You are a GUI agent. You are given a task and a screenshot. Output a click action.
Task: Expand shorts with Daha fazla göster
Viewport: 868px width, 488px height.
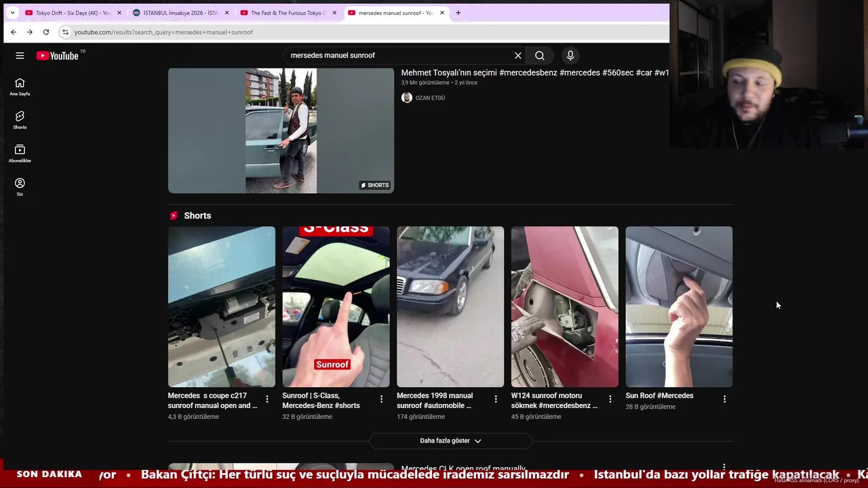click(450, 441)
